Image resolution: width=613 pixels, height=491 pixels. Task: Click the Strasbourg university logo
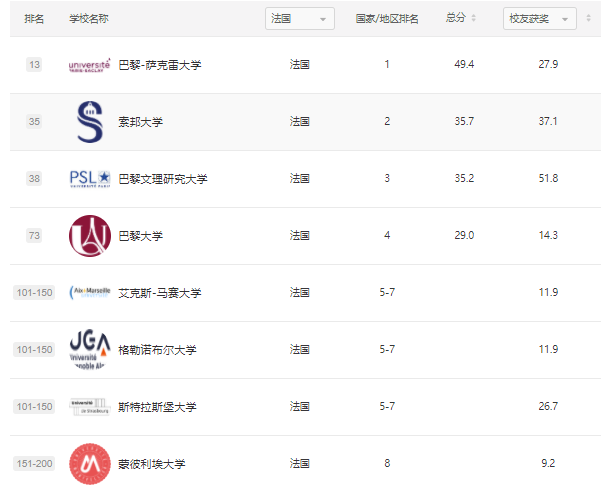(x=90, y=407)
